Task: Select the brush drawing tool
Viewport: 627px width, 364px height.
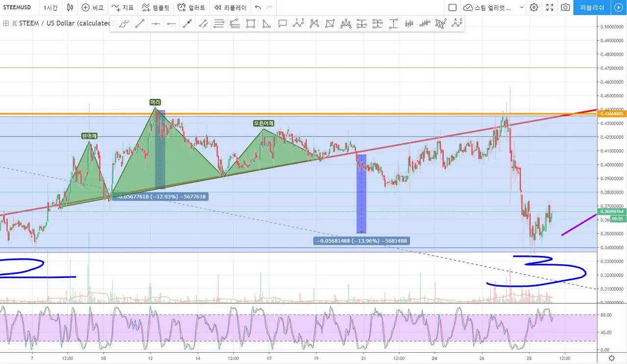Action: pos(124,23)
